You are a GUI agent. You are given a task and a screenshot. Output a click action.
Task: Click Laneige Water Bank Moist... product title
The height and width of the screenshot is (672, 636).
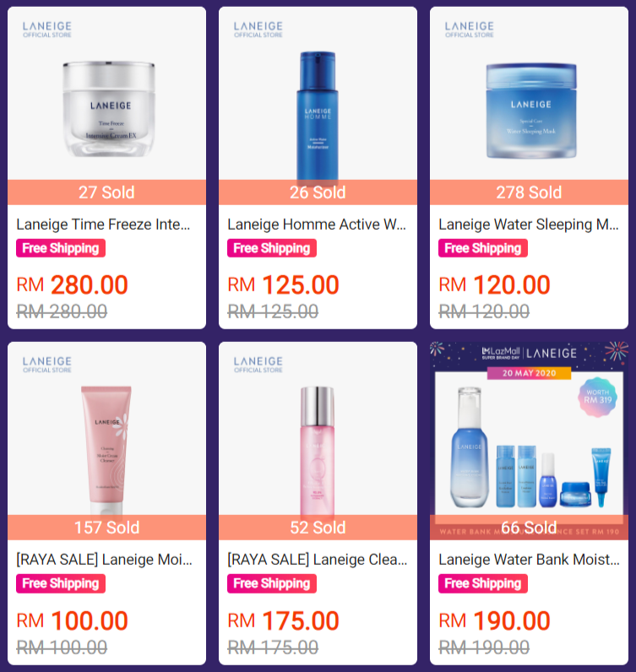529,559
